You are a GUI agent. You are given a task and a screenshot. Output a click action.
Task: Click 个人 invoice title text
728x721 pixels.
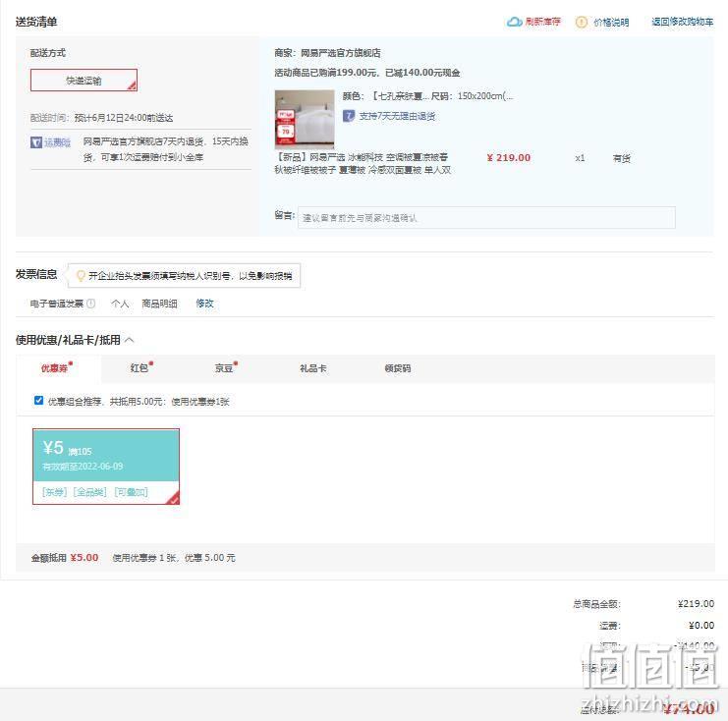[x=120, y=304]
